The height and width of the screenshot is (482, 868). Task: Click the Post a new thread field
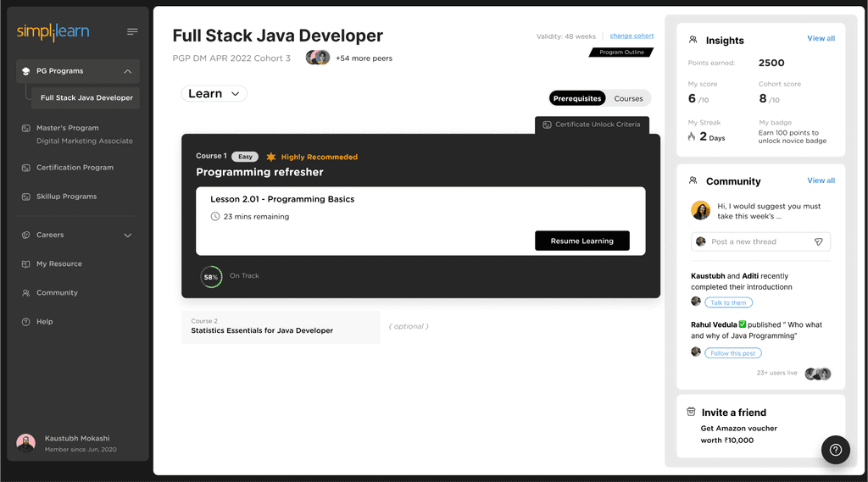[x=760, y=241]
